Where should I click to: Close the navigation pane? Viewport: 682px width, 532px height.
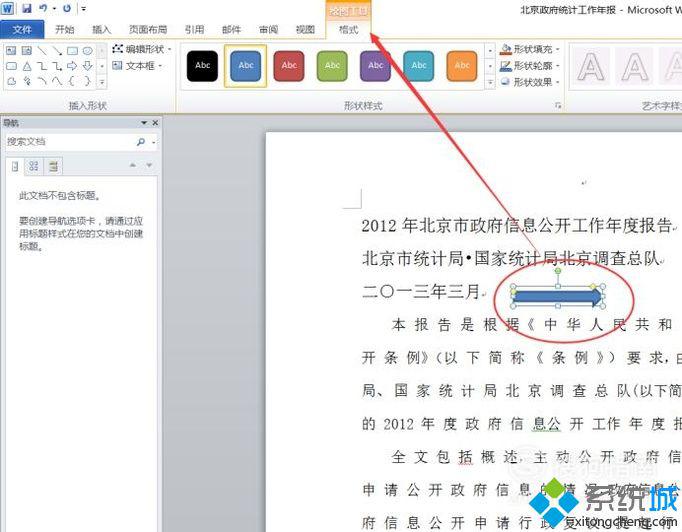click(155, 123)
